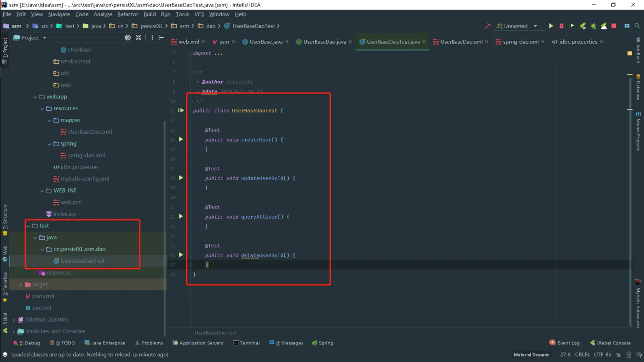
Task: Select mybatis-config.xml in the project tree
Action: 81,179
